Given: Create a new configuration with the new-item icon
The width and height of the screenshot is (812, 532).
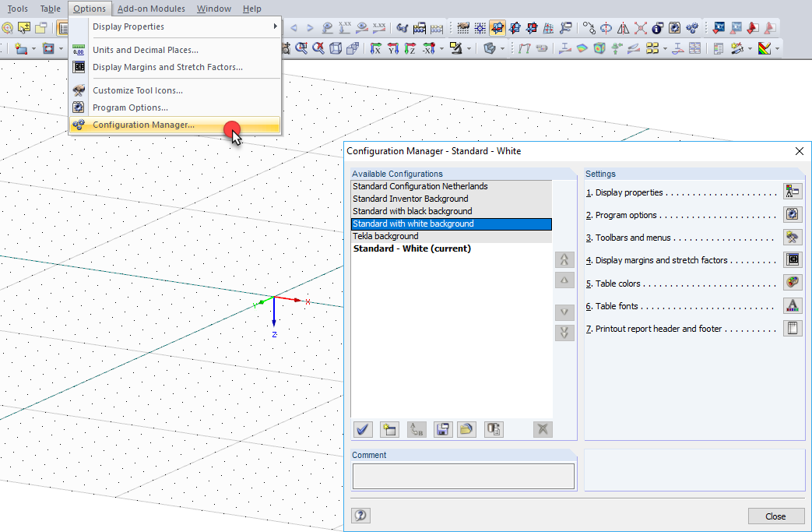Looking at the screenshot, I should click(389, 429).
